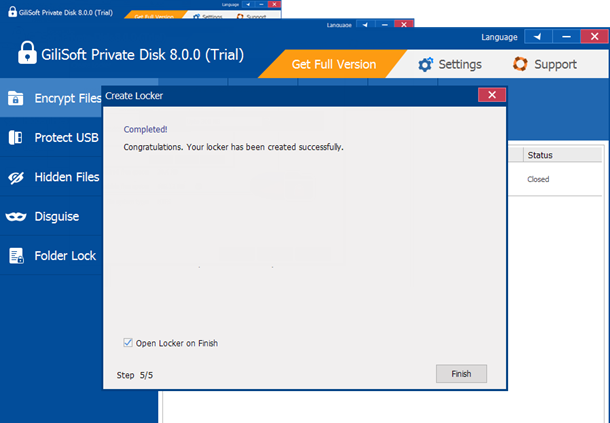Click the Step 5/5 indicator text
This screenshot has width=610, height=423.
pyautogui.click(x=135, y=375)
